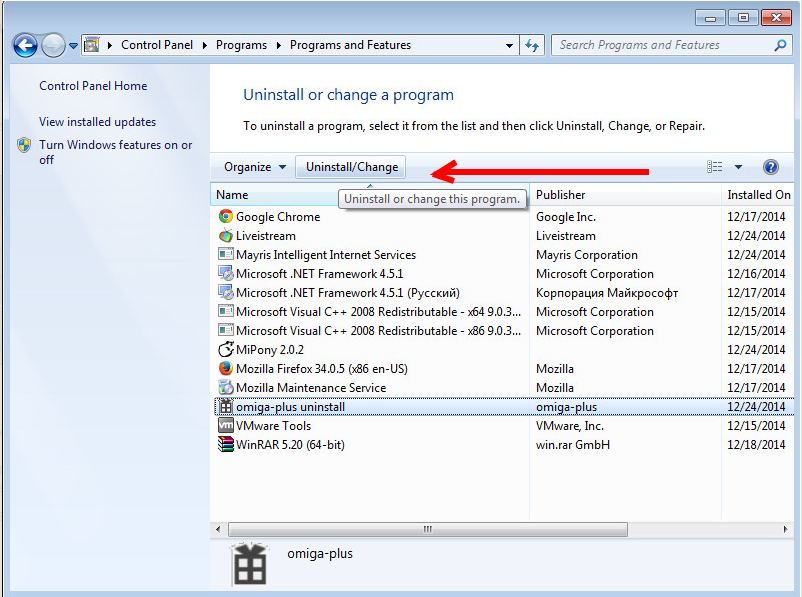This screenshot has height=597, width=802.
Task: Select the Liveistream program icon
Action: 226,236
